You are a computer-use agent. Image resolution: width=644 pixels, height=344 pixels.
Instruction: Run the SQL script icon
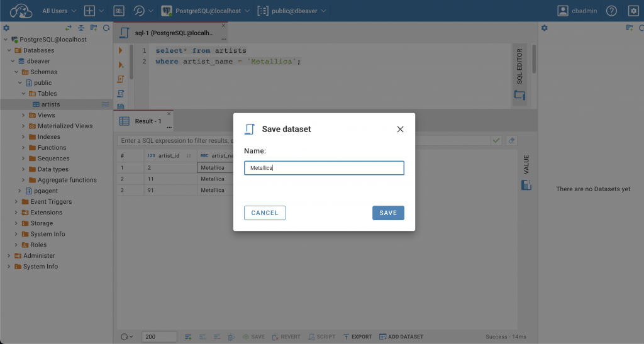click(120, 79)
